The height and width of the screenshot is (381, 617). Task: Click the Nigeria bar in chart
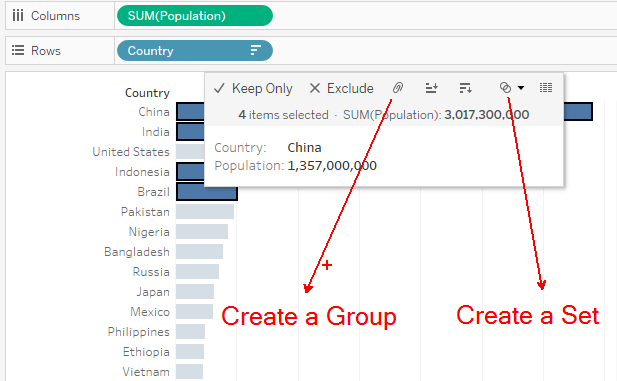(202, 232)
